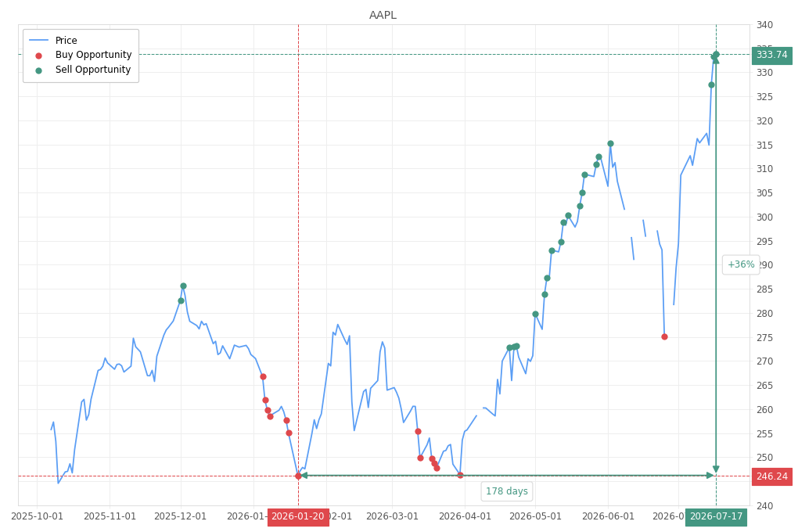Click the green 333.74 price badge

[771, 55]
